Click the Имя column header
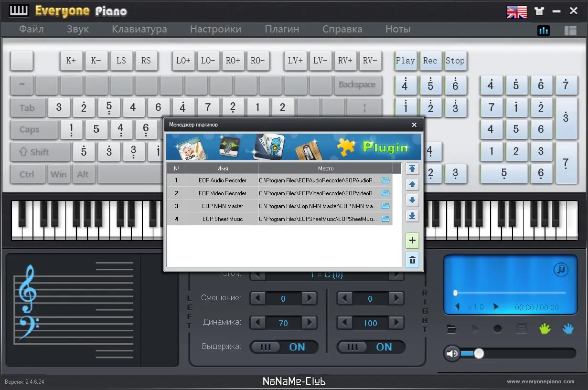This screenshot has width=588, height=390. [x=222, y=169]
